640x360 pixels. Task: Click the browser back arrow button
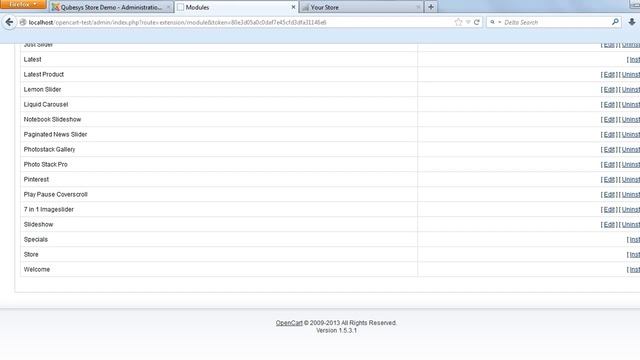point(9,22)
